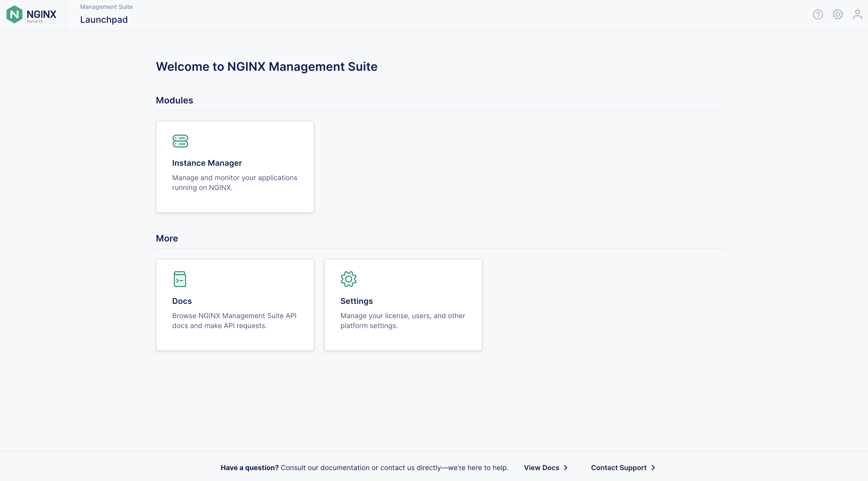Select the Docs card title
The height and width of the screenshot is (481, 868).
(182, 301)
